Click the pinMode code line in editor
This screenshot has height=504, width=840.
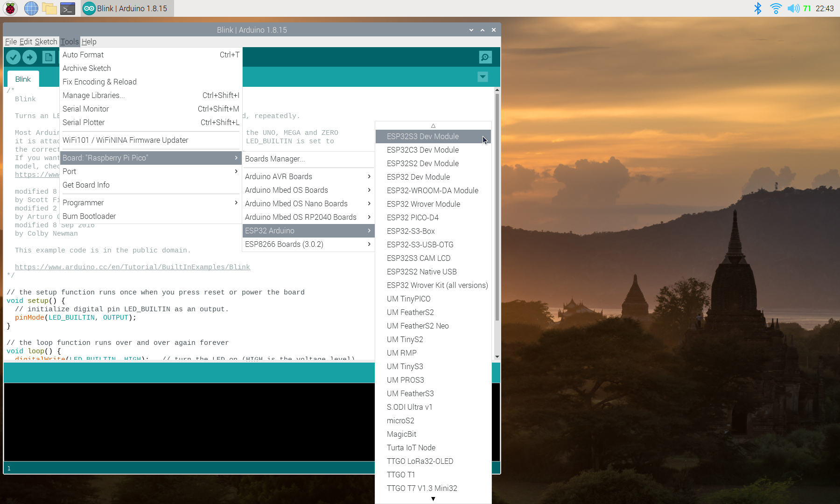[x=76, y=317]
